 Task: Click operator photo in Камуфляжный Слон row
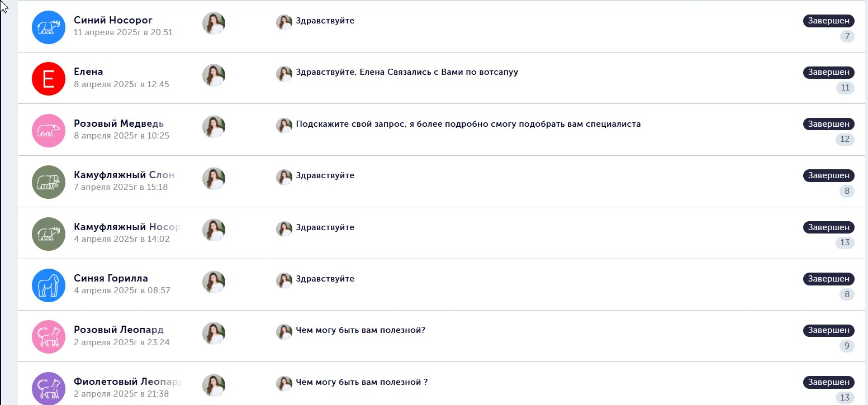[x=214, y=179]
